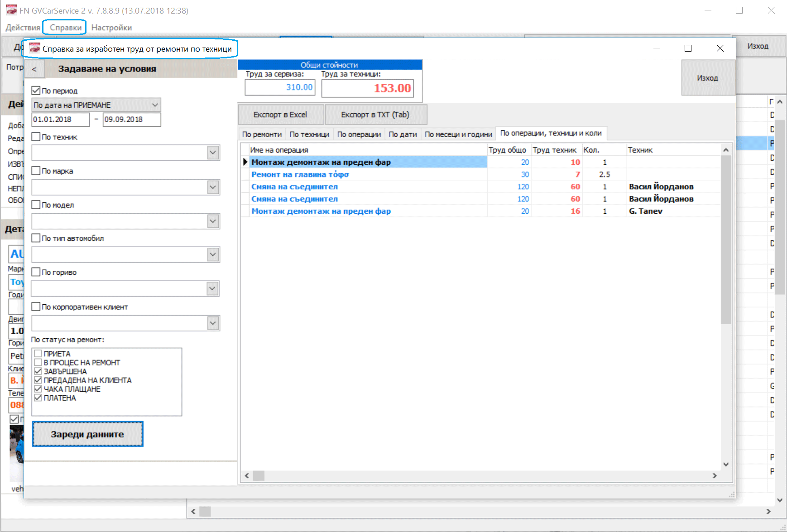This screenshot has height=532, width=787.
Task: Select 'По операции, техници и коли' tab
Action: tap(551, 133)
